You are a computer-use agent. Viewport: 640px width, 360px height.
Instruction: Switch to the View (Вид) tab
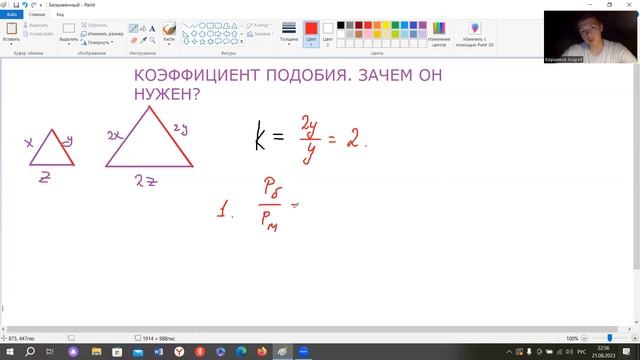click(x=60, y=14)
